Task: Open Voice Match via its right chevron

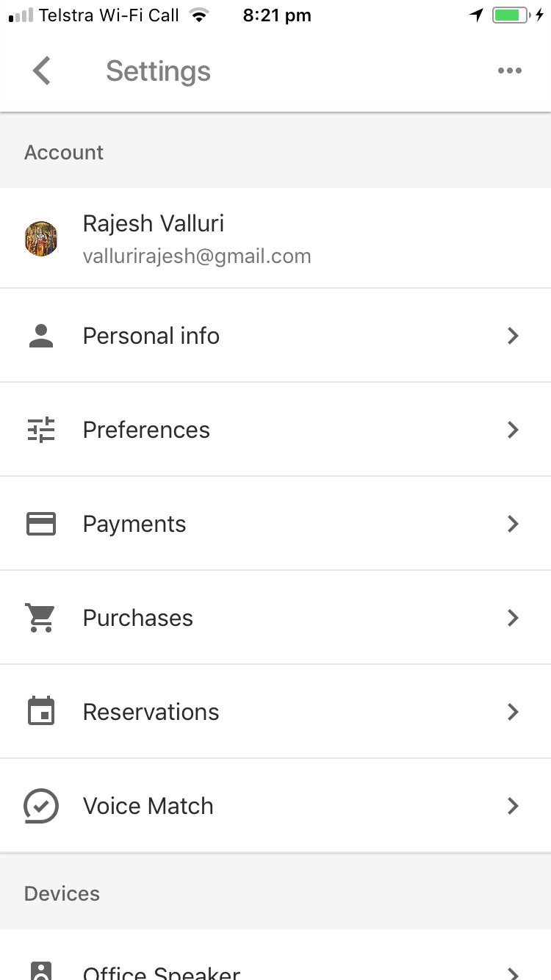Action: coord(513,806)
